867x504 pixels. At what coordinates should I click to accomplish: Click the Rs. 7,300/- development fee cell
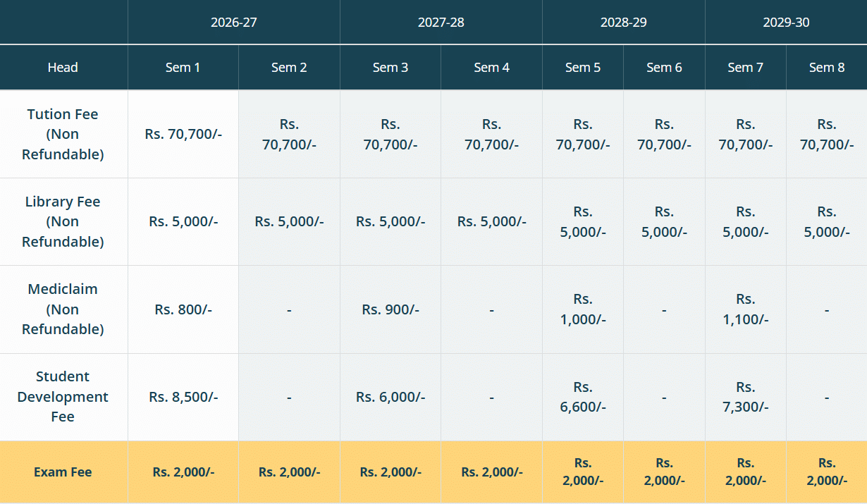[745, 397]
